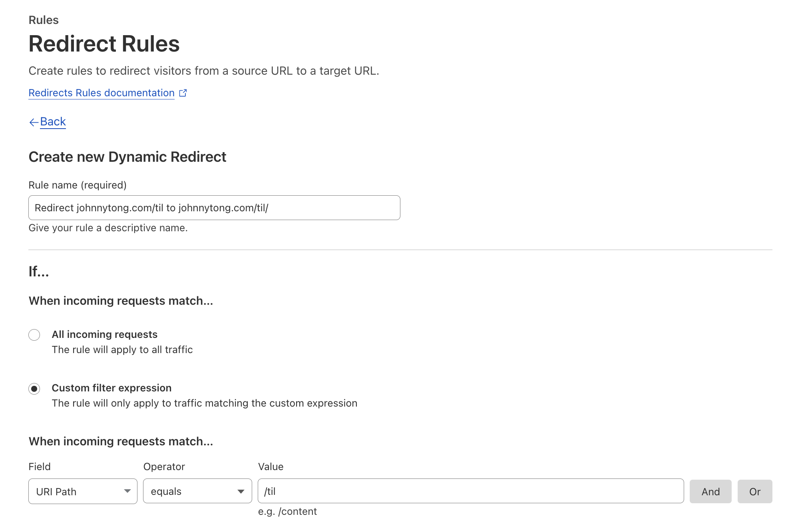Open the Redirects Rules documentation link

101,93
